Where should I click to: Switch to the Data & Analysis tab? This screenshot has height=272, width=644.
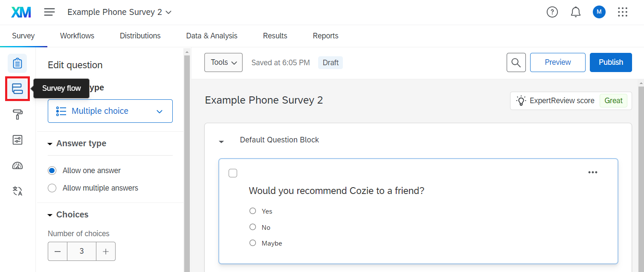coord(212,36)
